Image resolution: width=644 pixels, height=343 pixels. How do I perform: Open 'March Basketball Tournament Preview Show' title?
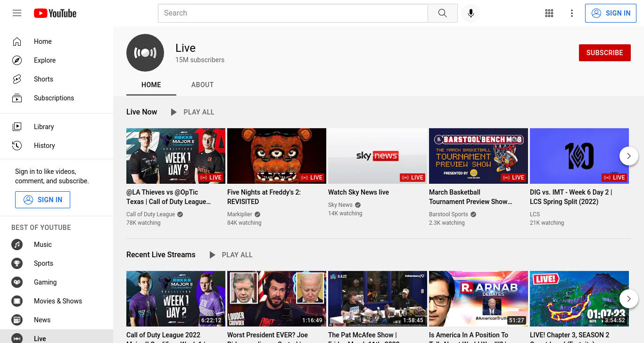471,197
